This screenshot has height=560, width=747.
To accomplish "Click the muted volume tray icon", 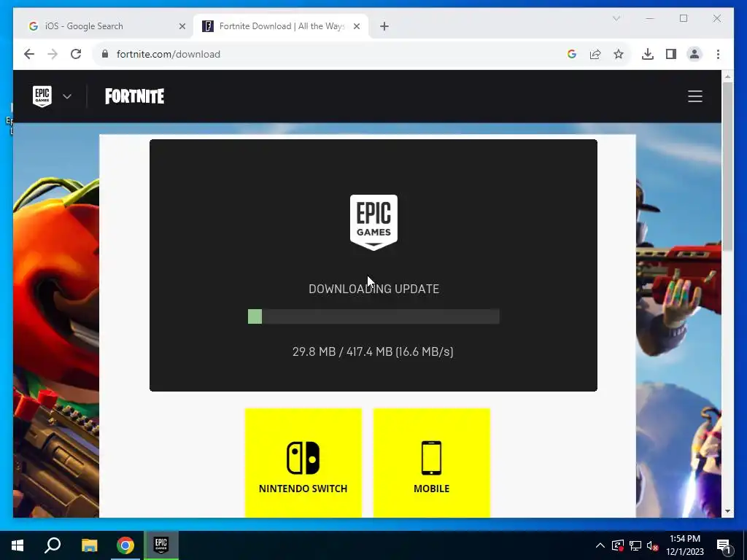I will click(x=652, y=545).
